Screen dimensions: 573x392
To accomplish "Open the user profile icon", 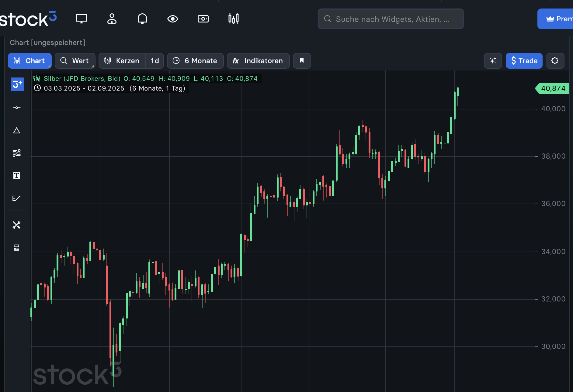I will (x=112, y=19).
